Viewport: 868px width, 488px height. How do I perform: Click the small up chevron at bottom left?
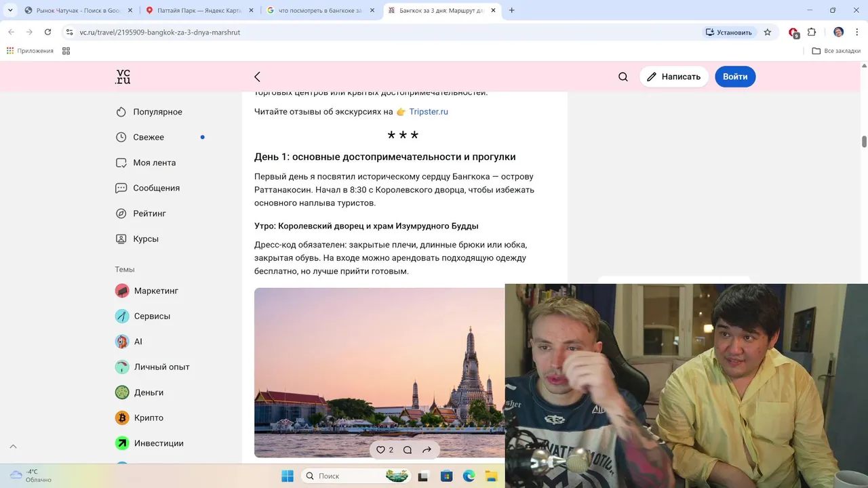pos(13,447)
